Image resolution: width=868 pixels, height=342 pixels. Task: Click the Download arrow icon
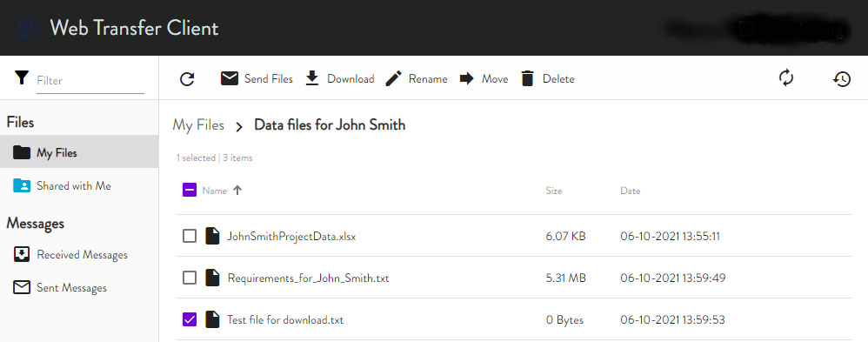pos(312,78)
